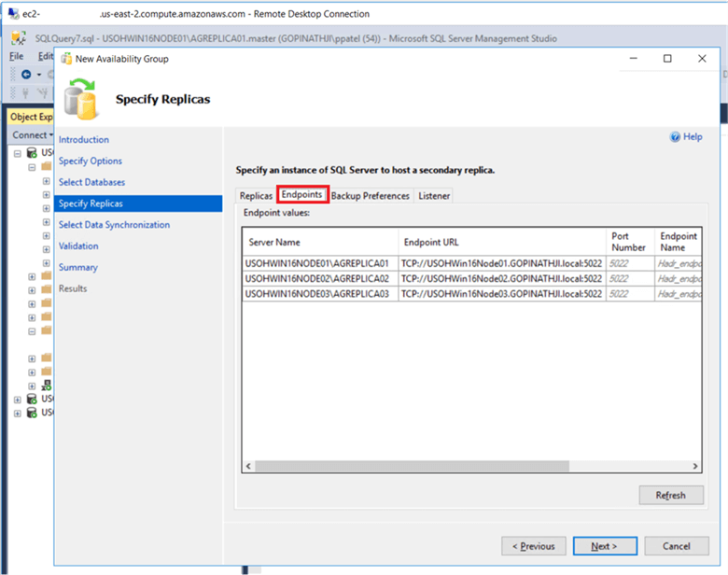
Task: Open the File menu in SSMS
Action: point(16,56)
